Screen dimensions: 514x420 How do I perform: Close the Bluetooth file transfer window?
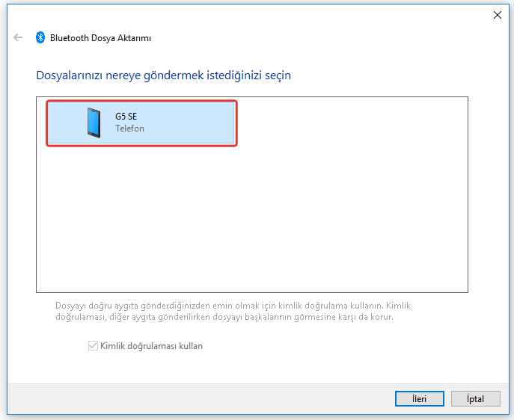497,14
